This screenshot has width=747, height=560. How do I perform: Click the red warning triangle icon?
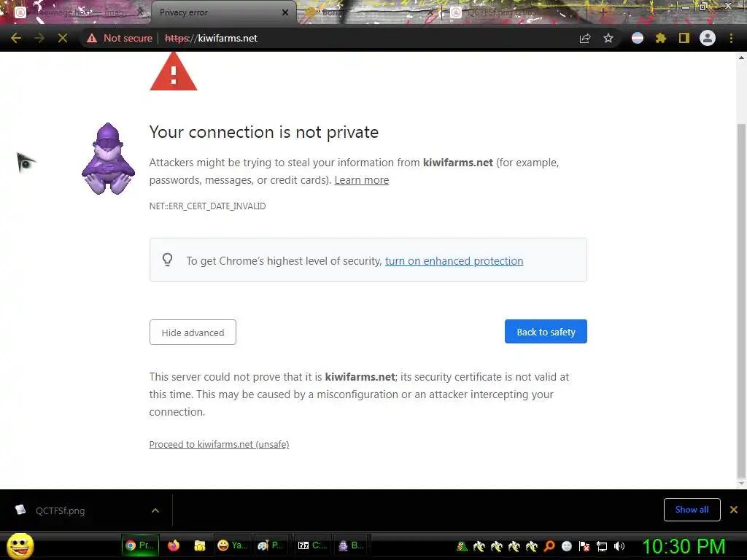174,71
